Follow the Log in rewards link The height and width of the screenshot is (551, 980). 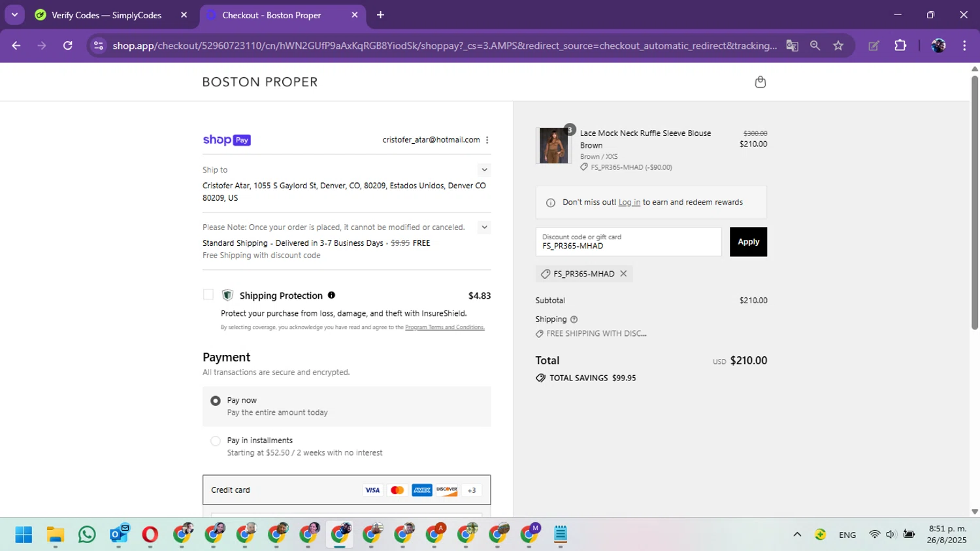click(x=629, y=203)
